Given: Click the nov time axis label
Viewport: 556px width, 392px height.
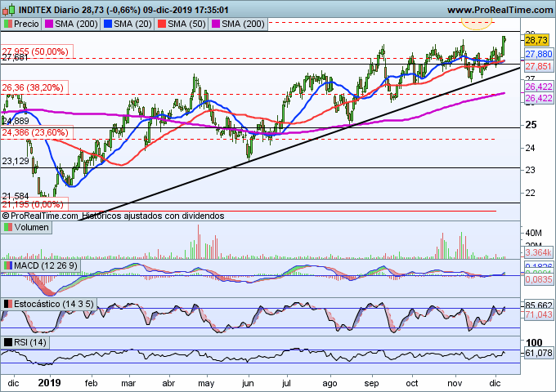Looking at the screenshot, I should pos(455,383).
